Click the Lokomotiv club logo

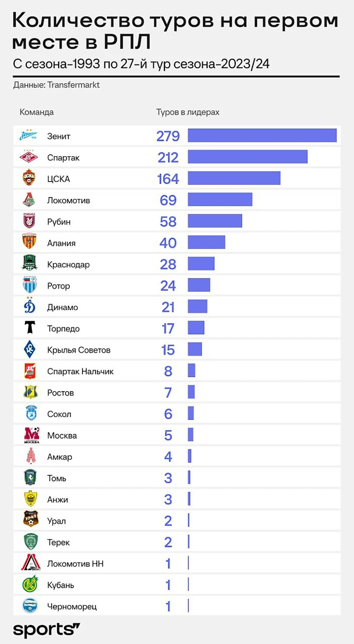(x=30, y=199)
